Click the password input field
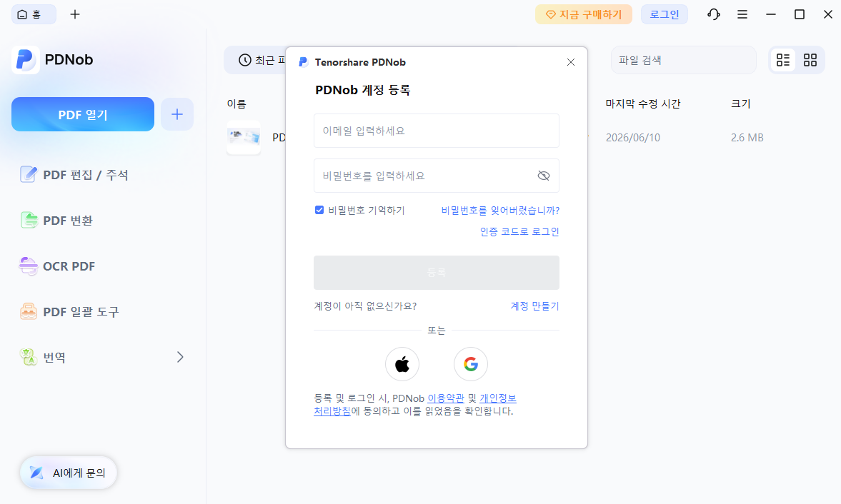The height and width of the screenshot is (504, 841). click(436, 176)
